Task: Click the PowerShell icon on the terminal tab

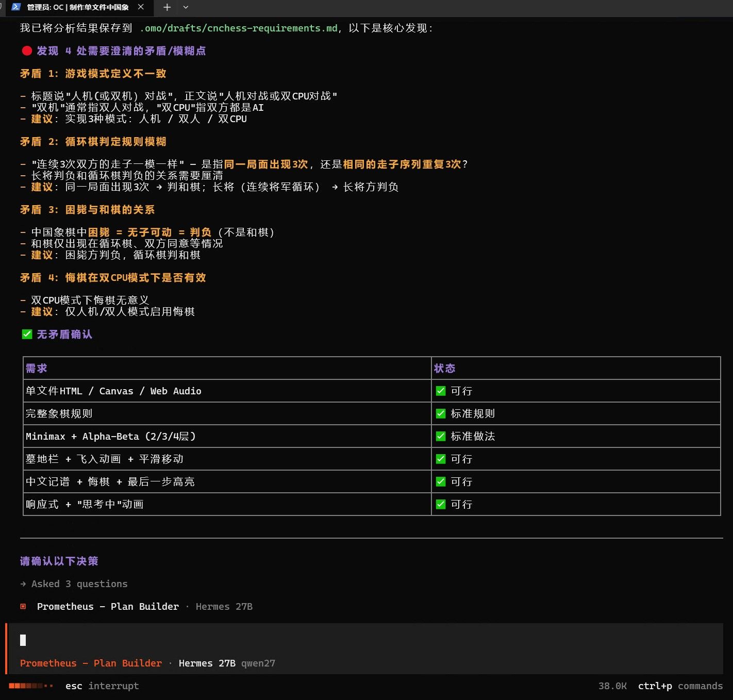Action: (16, 7)
